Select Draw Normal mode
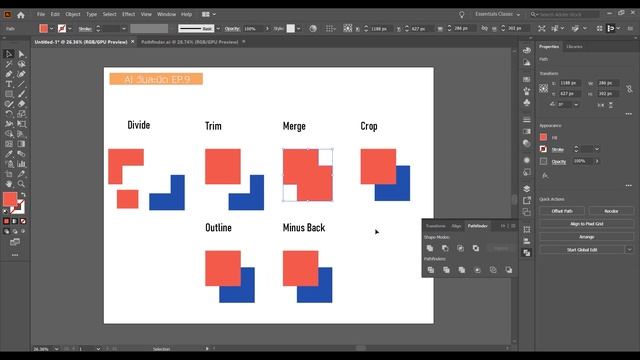The width and height of the screenshot is (640, 360). [x=6, y=231]
